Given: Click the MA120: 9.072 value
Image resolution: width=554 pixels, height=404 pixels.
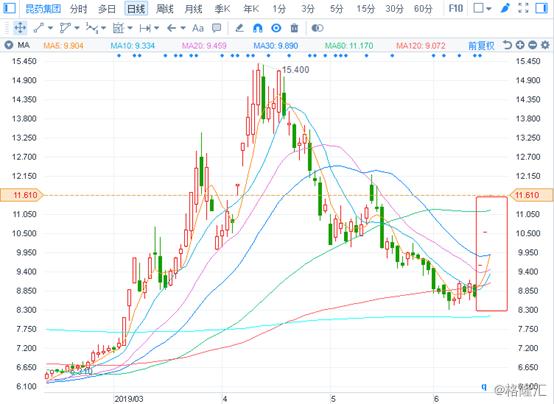Looking at the screenshot, I should coord(420,46).
